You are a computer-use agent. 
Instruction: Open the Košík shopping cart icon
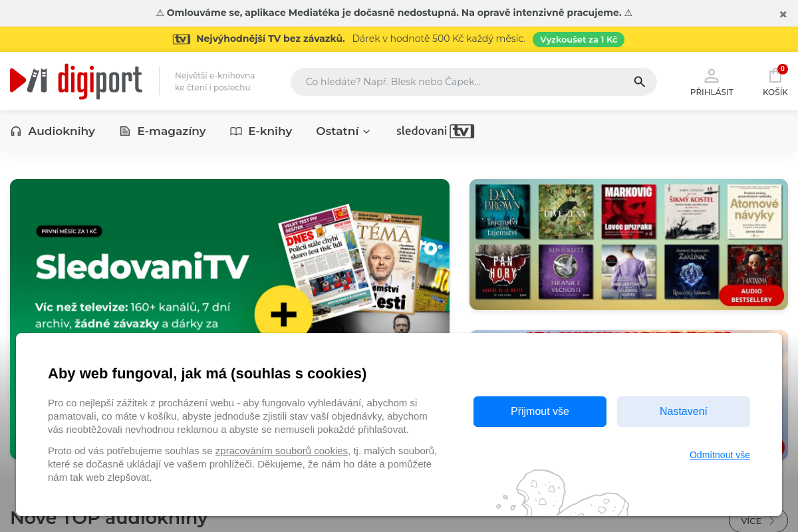tap(775, 82)
